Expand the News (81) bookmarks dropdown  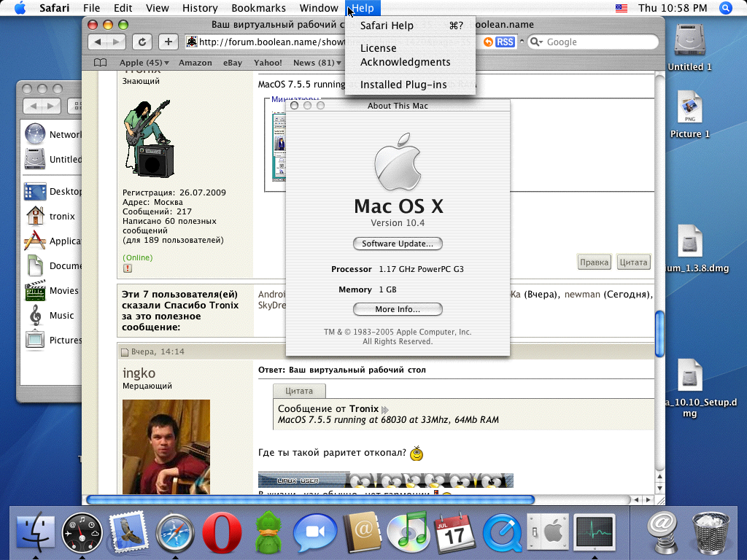click(317, 63)
